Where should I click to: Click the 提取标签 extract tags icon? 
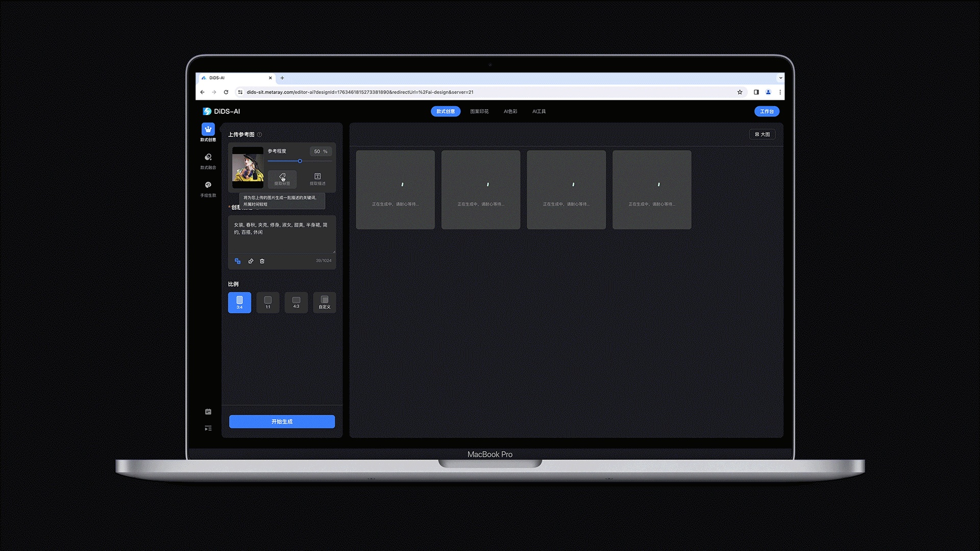(x=282, y=179)
